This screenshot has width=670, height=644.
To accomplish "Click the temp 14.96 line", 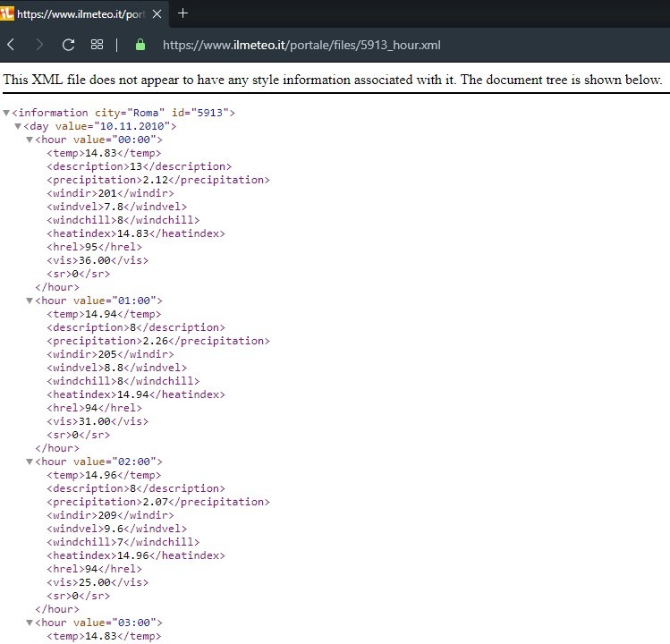I will point(104,475).
